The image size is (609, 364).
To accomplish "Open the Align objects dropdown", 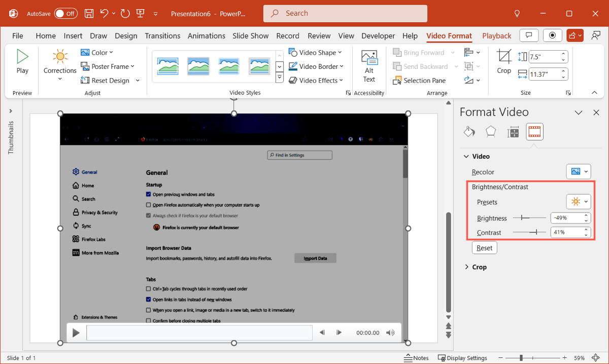I will pos(472,53).
